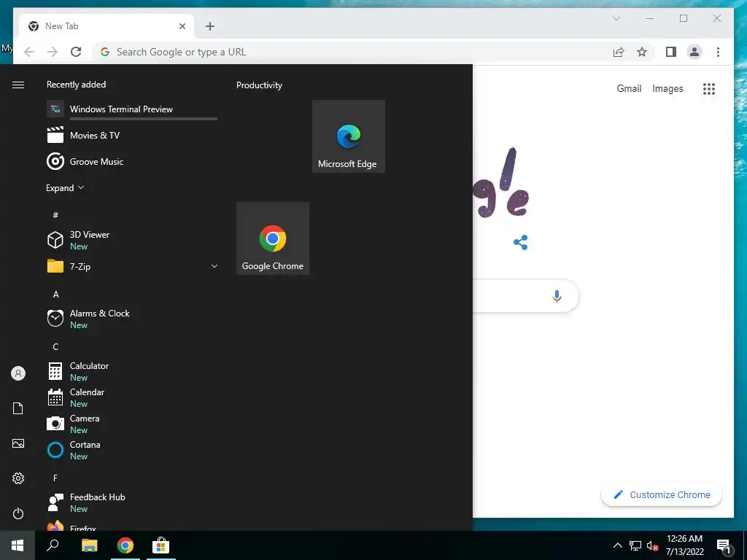Screen dimensions: 747x560
Task: Launch Camera app
Action: tap(132, 424)
